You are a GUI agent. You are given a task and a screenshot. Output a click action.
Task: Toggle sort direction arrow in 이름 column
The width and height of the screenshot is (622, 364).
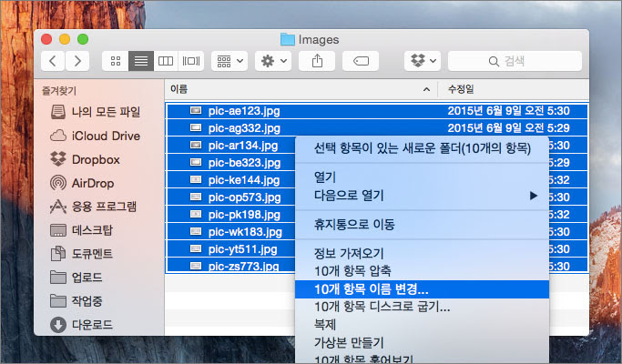pyautogui.click(x=426, y=89)
